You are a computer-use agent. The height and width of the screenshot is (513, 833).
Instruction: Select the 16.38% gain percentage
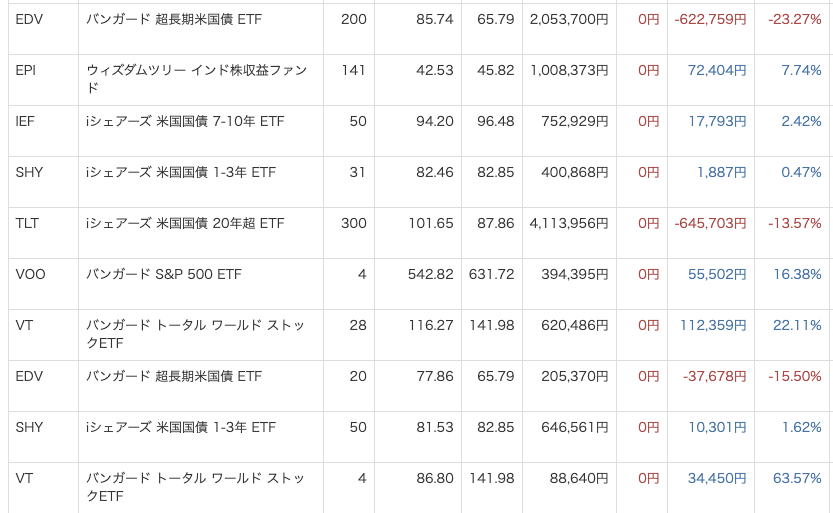(797, 274)
